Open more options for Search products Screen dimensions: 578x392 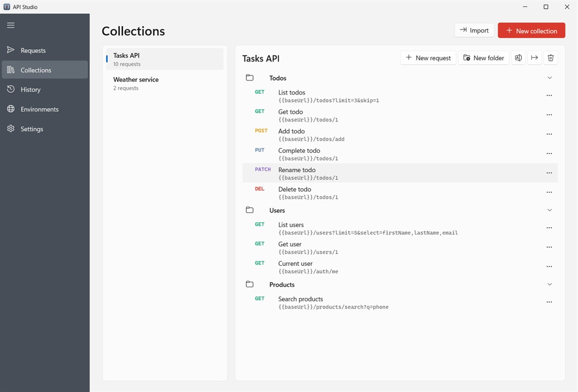coord(549,302)
